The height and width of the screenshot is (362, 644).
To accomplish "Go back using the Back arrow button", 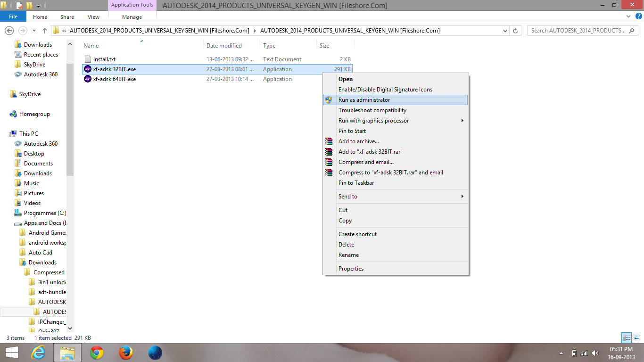I will point(9,31).
